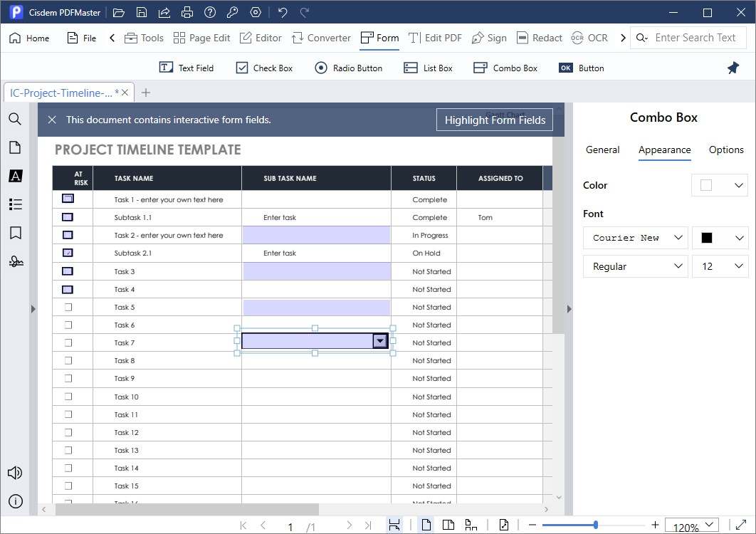The image size is (756, 534).
Task: Open the Courier New font family dropdown
Action: [636, 238]
